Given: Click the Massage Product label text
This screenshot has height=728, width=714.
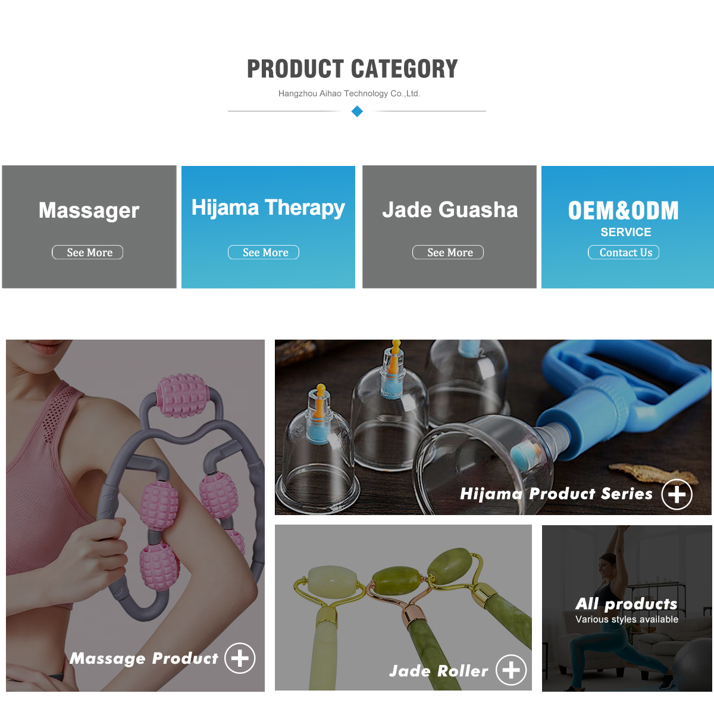Looking at the screenshot, I should (144, 658).
